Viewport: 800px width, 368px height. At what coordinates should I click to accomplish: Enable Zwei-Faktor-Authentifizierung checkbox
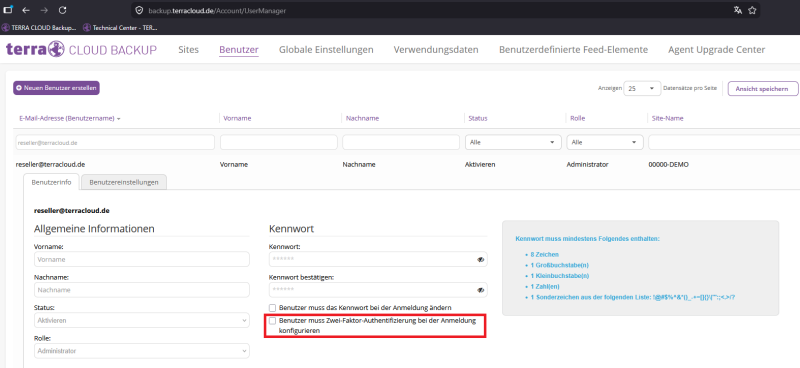pyautogui.click(x=272, y=321)
